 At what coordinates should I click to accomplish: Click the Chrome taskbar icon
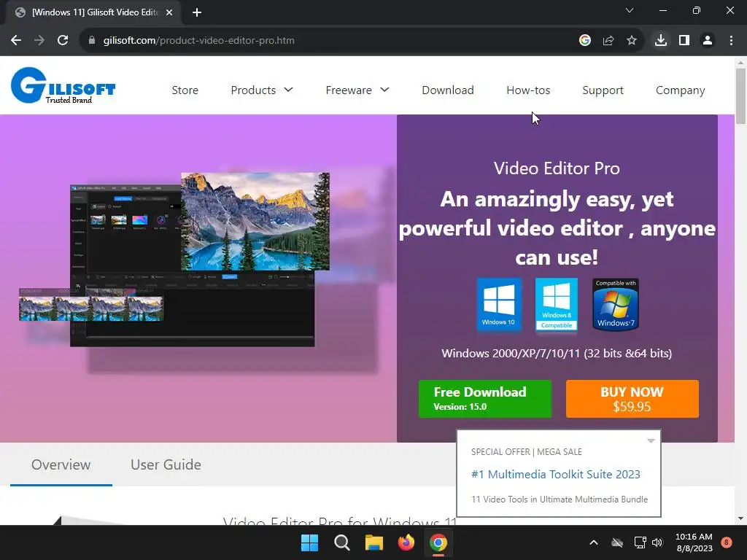(438, 542)
